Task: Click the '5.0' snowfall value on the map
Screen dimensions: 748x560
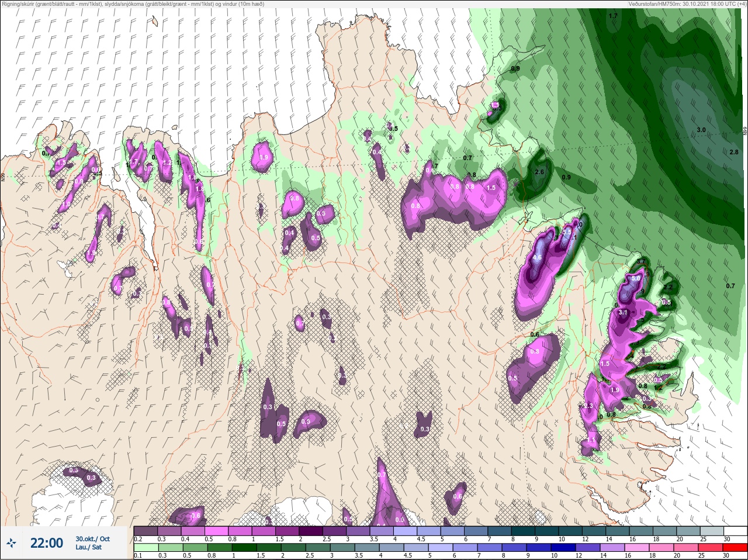Action: [636, 279]
